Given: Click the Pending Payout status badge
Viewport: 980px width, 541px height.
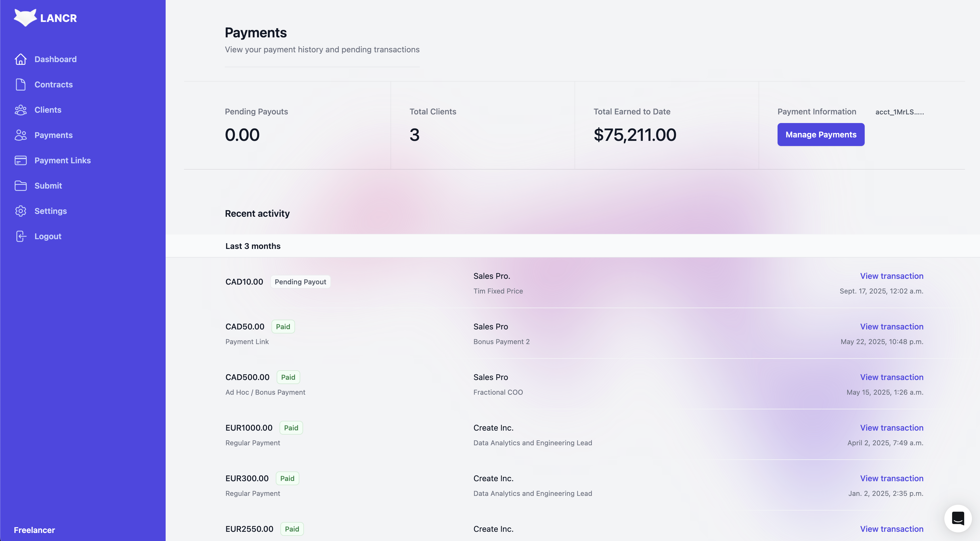Looking at the screenshot, I should (300, 282).
